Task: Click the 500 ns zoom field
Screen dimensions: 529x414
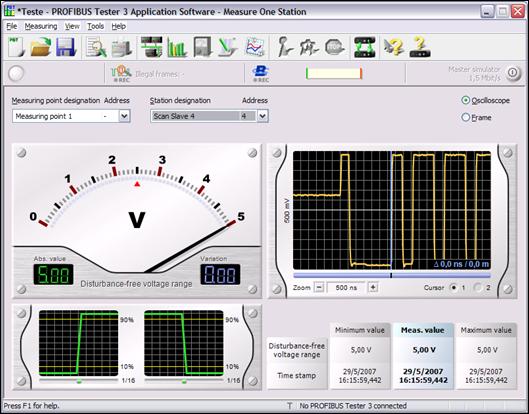Action: coord(346,288)
